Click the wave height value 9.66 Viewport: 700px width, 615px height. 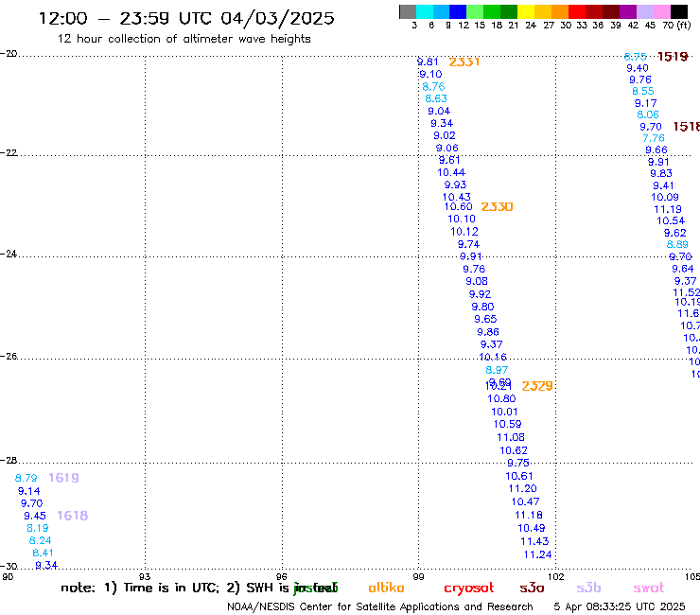(x=656, y=150)
